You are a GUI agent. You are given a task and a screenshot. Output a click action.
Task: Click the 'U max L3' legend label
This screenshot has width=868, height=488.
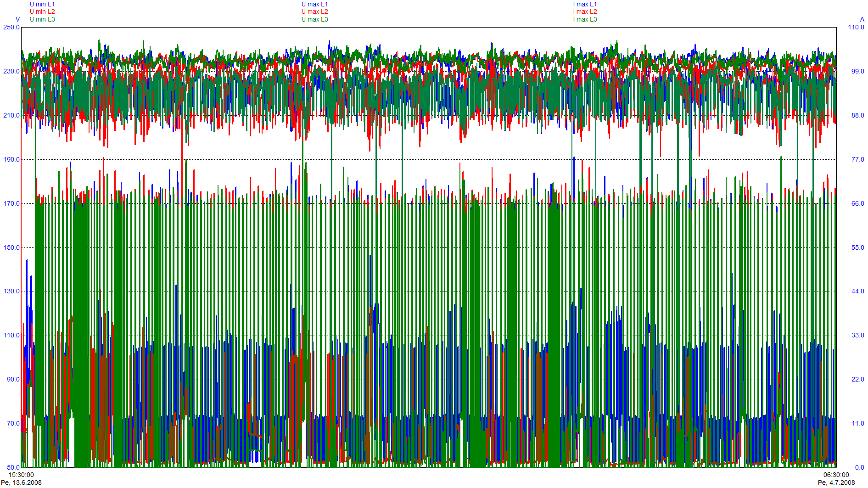pos(315,19)
